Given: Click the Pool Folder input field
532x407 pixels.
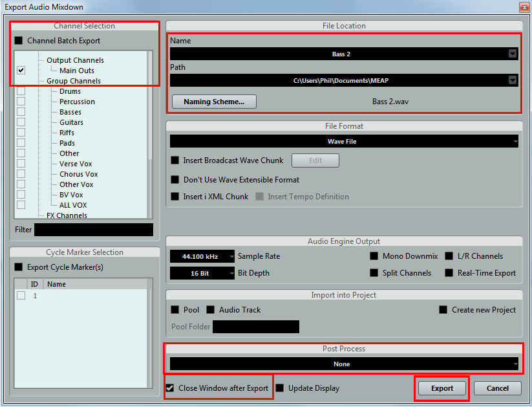Looking at the screenshot, I should point(256,327).
